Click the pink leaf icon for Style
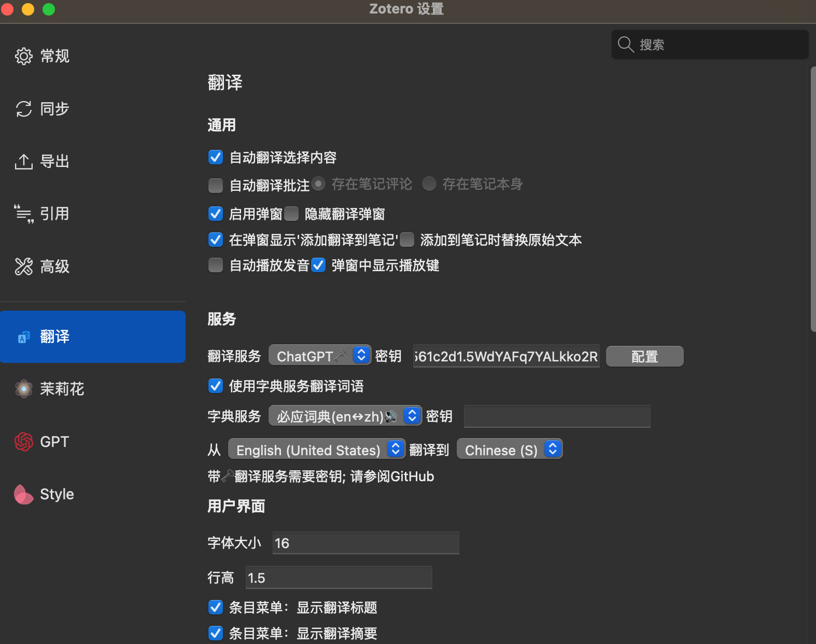The height and width of the screenshot is (644, 816). click(24, 494)
